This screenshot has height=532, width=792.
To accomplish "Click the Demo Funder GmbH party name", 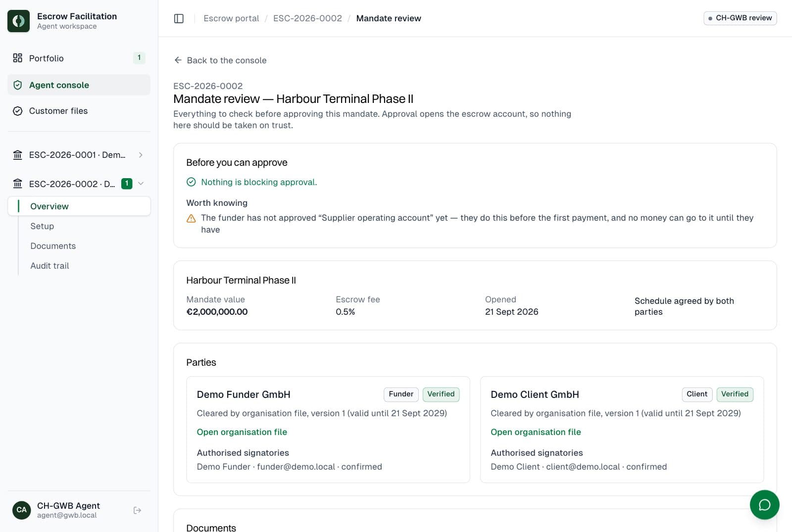I will pyautogui.click(x=244, y=394).
